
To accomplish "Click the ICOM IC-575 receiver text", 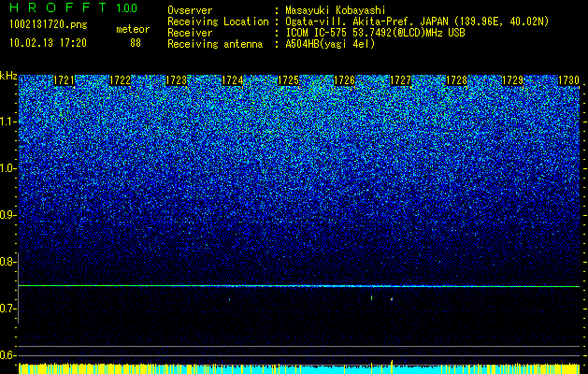I will click(x=375, y=33).
